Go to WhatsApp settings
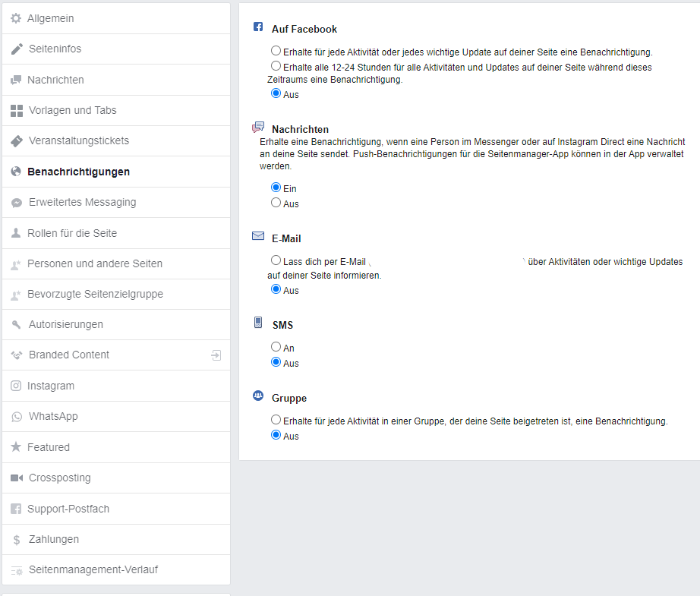 [x=116, y=417]
